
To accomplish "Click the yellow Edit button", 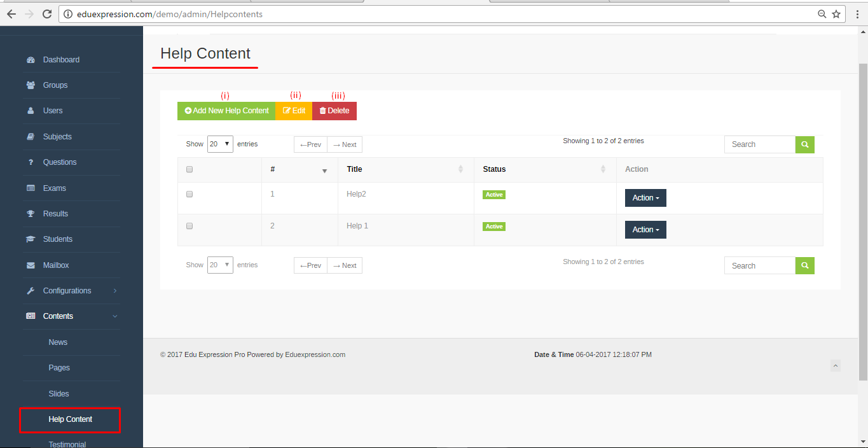I will pyautogui.click(x=294, y=111).
